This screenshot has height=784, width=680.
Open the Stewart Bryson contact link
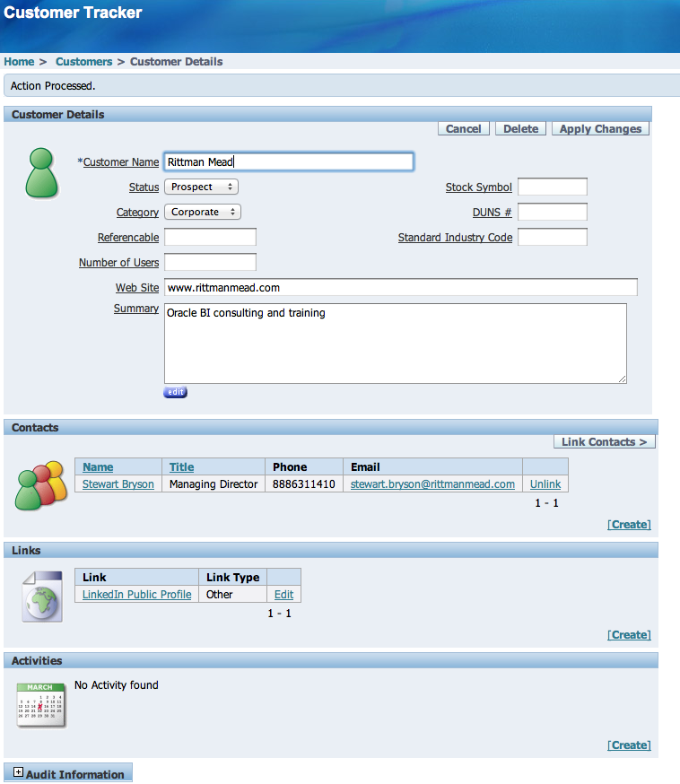pyautogui.click(x=118, y=484)
